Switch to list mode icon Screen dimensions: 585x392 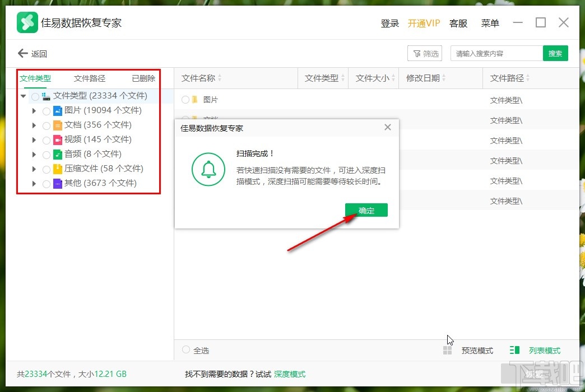click(514, 350)
